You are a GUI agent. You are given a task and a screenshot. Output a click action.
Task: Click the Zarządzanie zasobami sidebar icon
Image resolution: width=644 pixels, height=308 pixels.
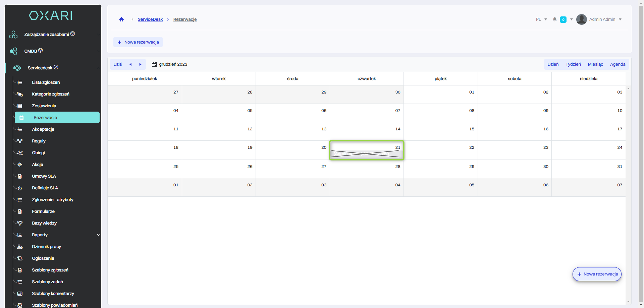(13, 35)
